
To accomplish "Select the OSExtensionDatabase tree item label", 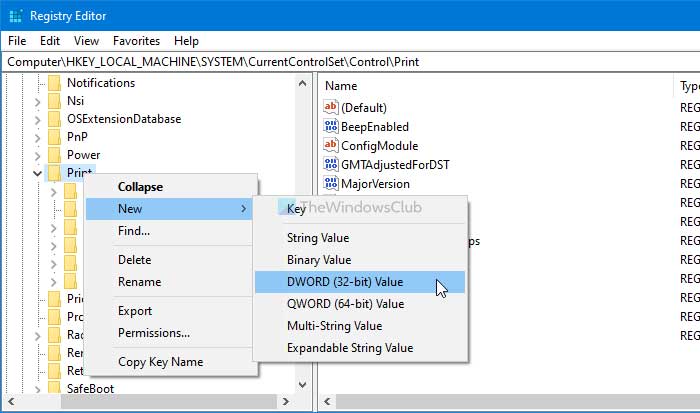I will 124,119.
